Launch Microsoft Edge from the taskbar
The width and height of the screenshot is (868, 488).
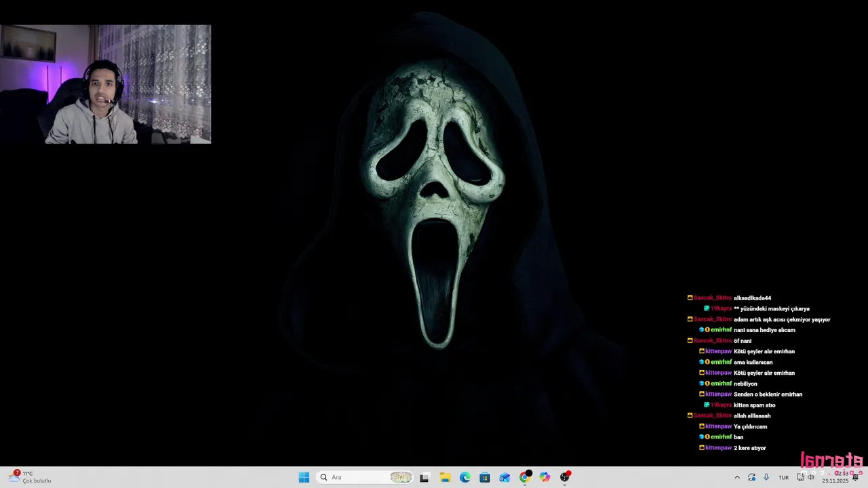click(x=465, y=477)
